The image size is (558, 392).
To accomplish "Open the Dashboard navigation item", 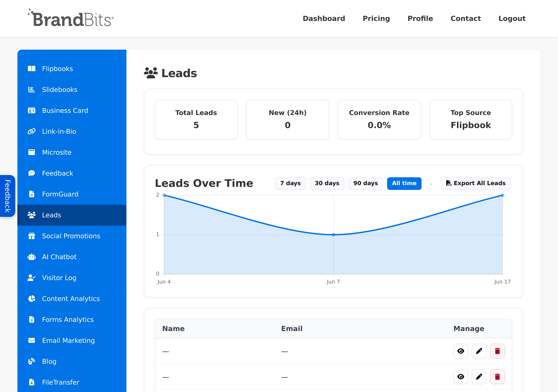I will coord(324,19).
